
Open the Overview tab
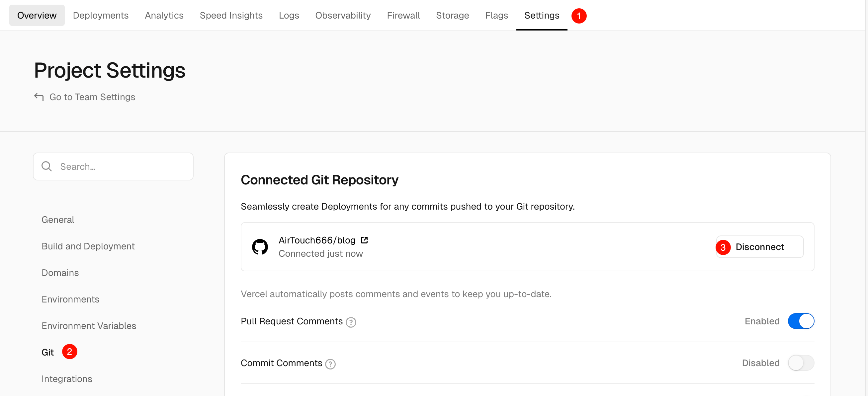(x=37, y=16)
